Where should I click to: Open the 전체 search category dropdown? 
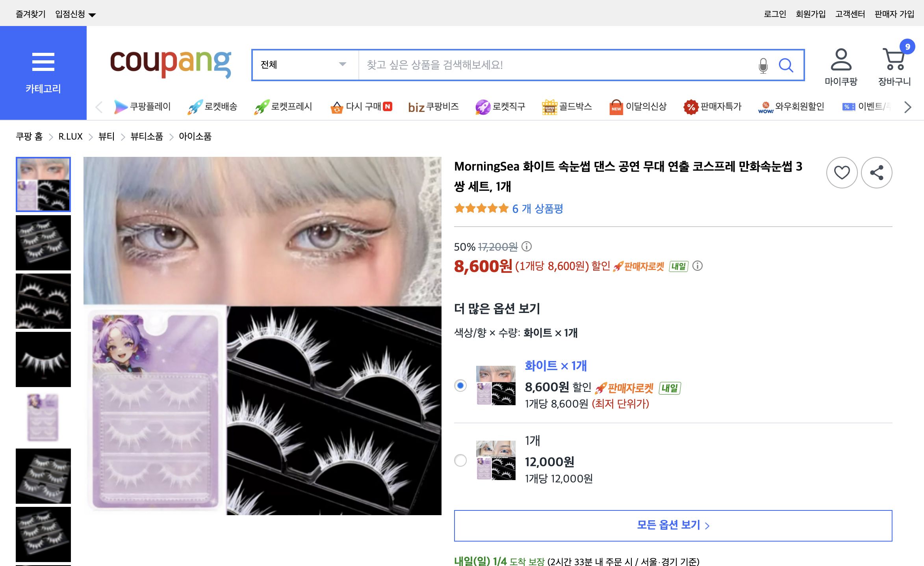pyautogui.click(x=304, y=65)
